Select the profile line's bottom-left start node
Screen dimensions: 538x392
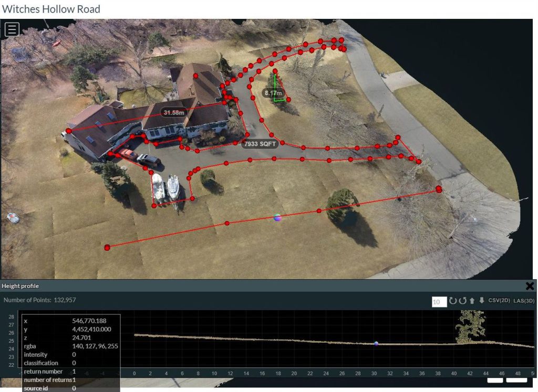click(107, 247)
